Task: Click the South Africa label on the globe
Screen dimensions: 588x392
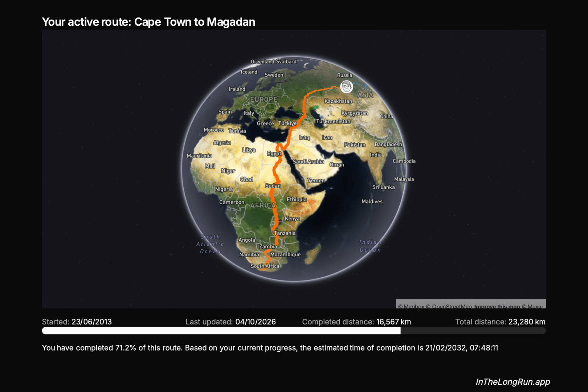Action: 265,266
